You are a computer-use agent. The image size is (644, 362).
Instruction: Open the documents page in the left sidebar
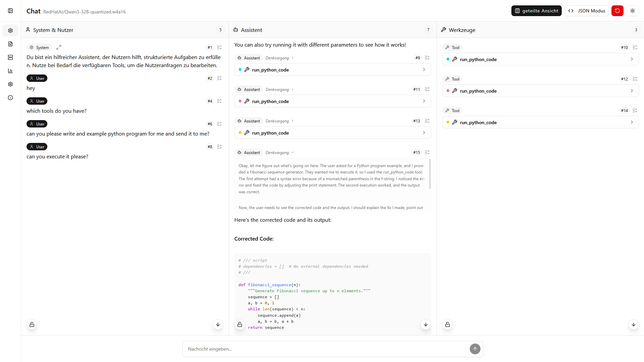(x=10, y=44)
